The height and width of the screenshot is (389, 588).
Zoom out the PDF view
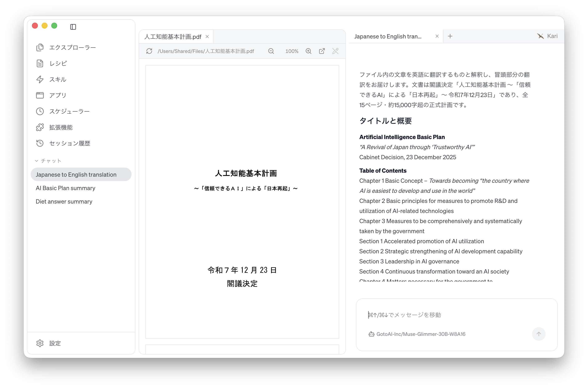(271, 51)
